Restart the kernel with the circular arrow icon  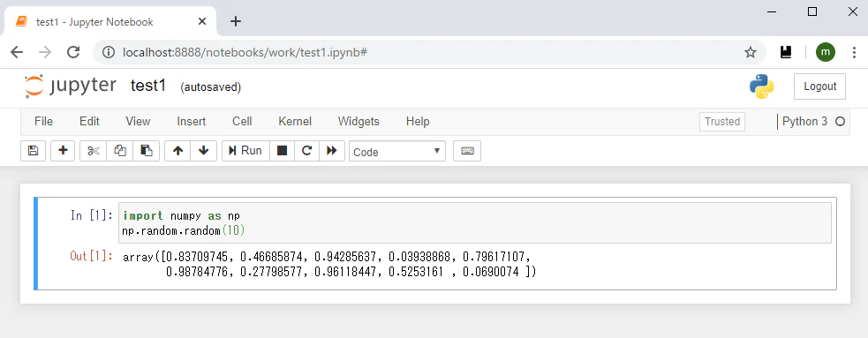[x=306, y=151]
